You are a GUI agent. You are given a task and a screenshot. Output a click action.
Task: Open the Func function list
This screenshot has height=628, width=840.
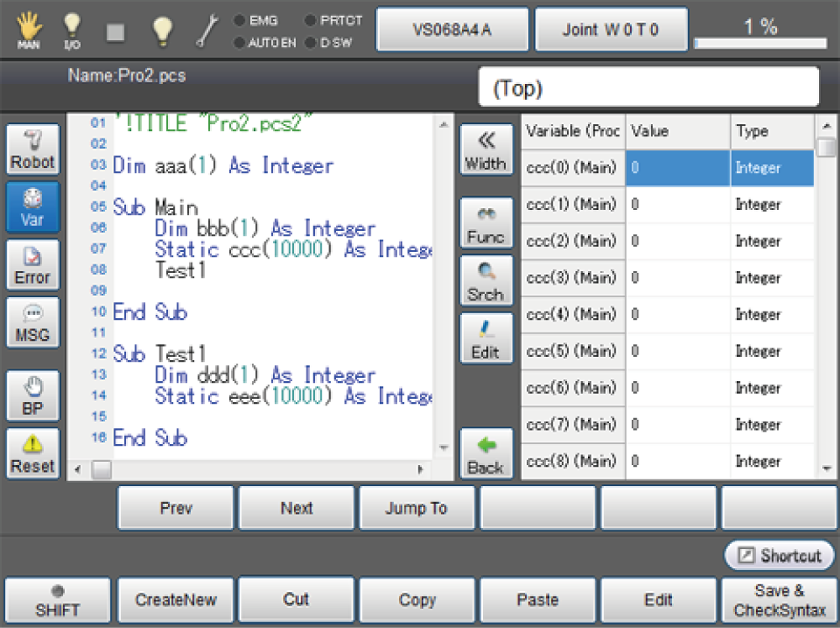click(486, 224)
